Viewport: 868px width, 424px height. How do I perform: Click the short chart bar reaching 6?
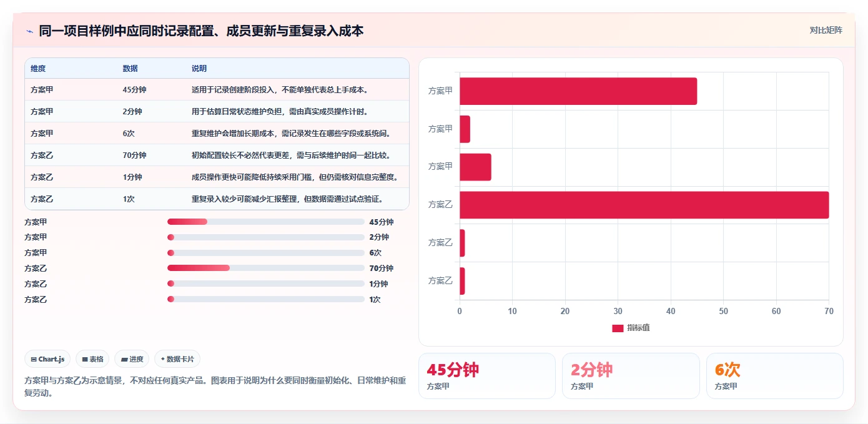click(475, 167)
